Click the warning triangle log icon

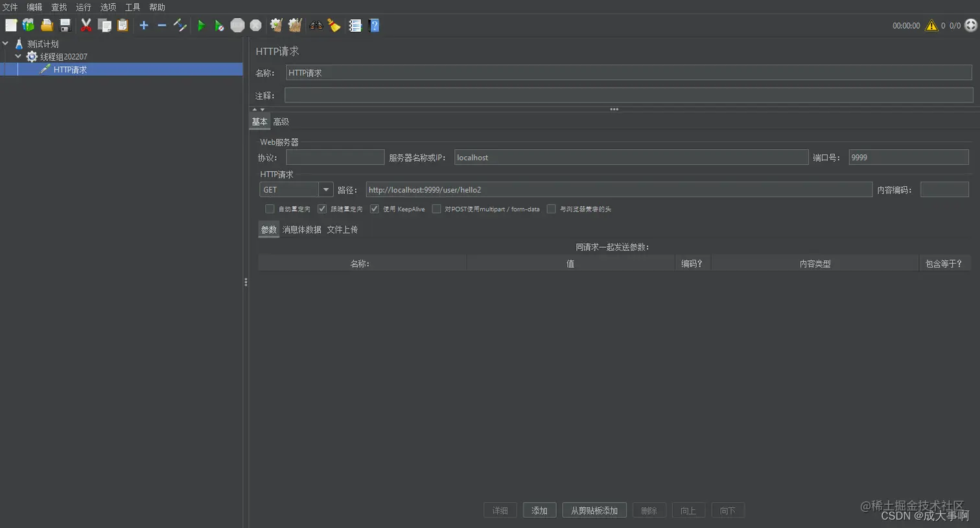coord(931,25)
